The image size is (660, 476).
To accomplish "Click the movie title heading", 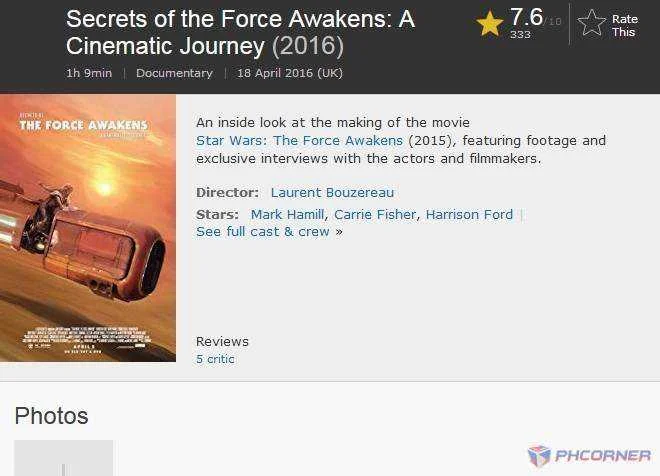I will [x=240, y=32].
